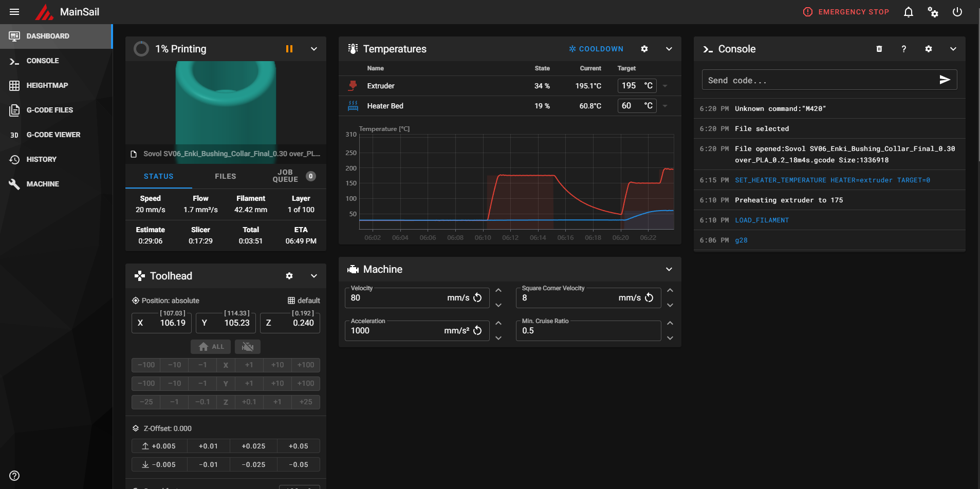Pause the current print
The width and height of the screenshot is (980, 489).
[289, 49]
